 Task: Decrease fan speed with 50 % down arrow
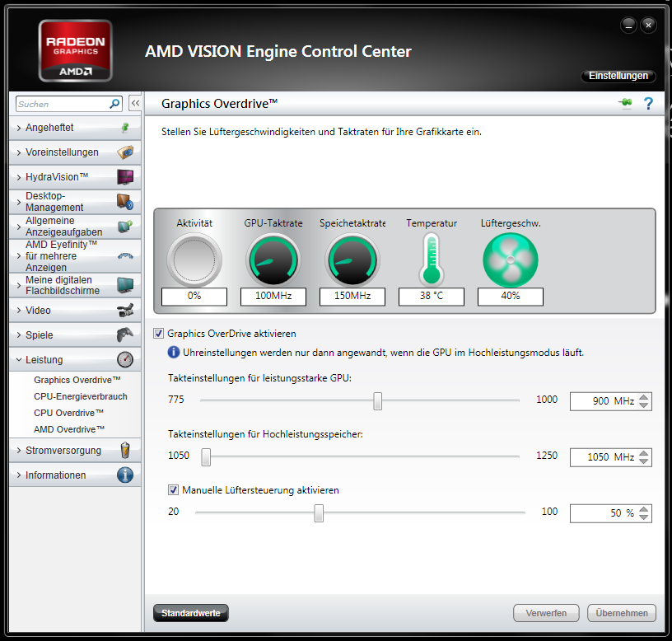click(643, 517)
